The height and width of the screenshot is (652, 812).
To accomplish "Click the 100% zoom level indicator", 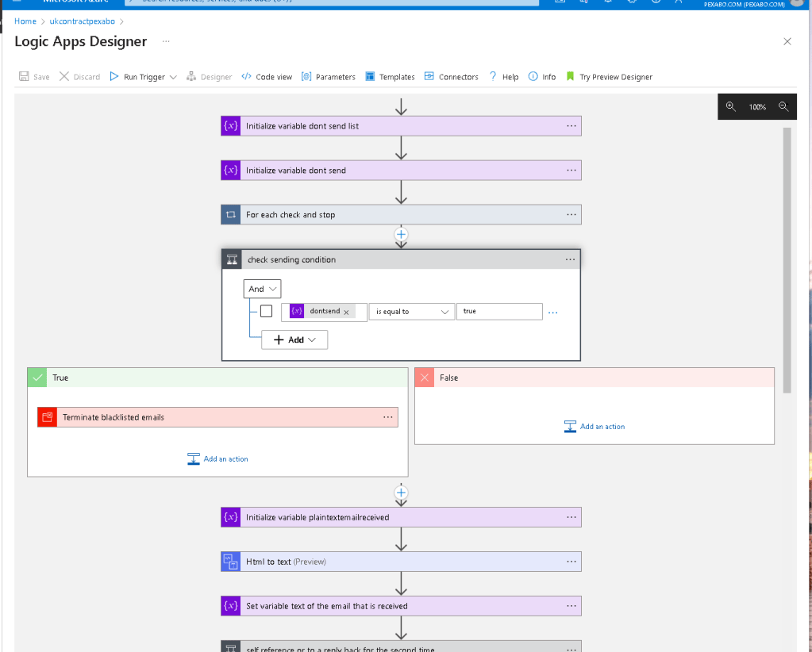I will point(757,107).
